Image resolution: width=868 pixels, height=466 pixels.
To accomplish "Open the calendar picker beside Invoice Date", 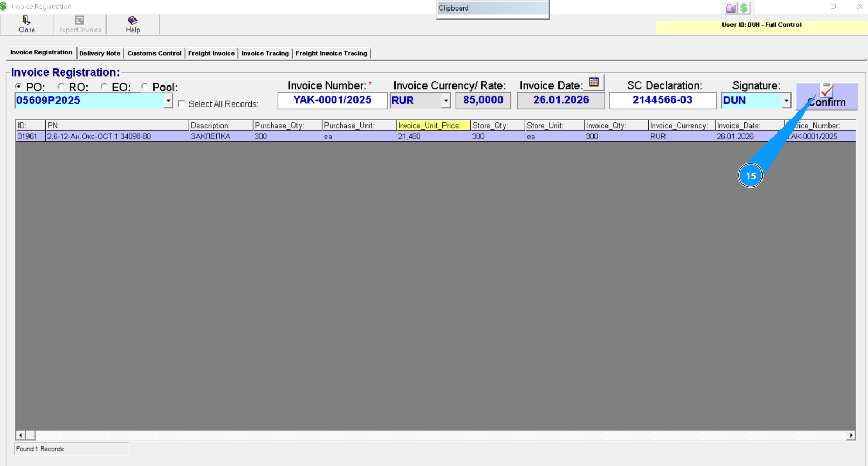I will point(594,82).
